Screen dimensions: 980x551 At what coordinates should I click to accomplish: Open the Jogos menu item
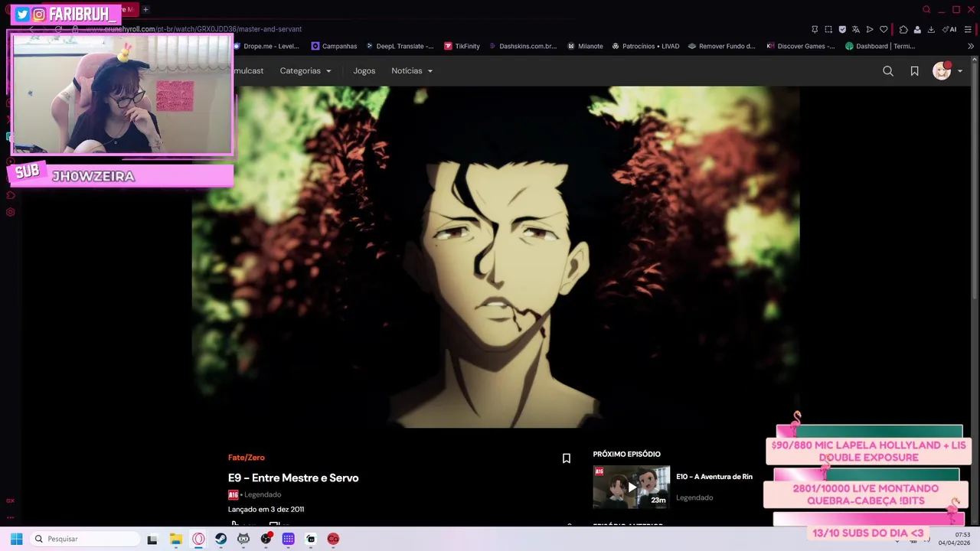point(364,70)
